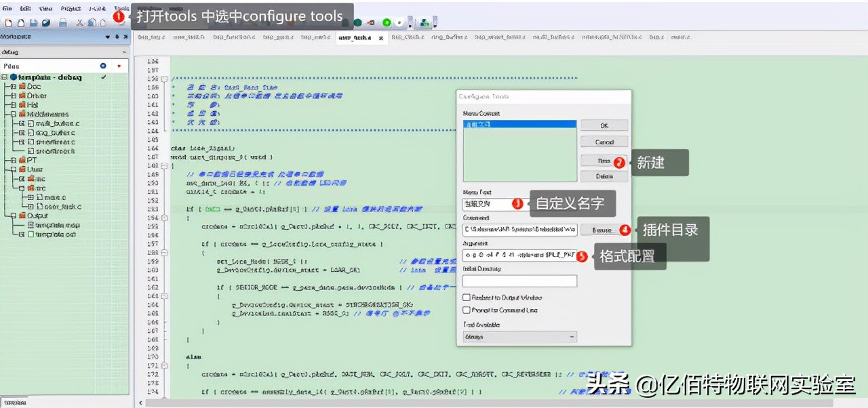Click the Browse button for Command
Image resolution: width=868 pixels, height=408 pixels.
coord(604,230)
